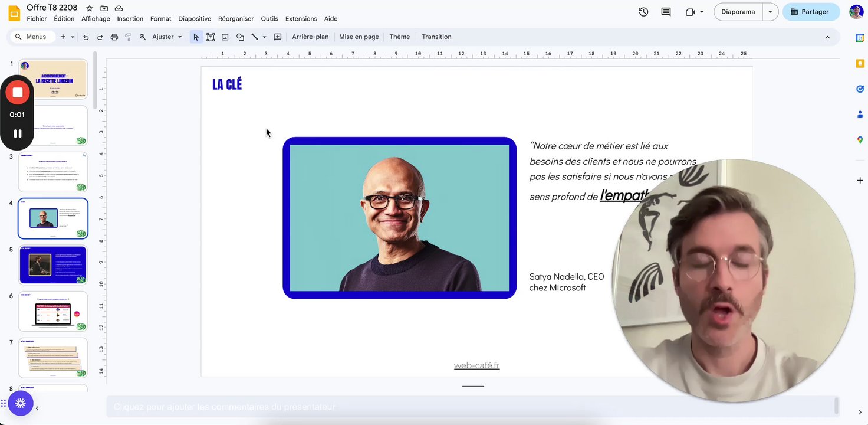868x425 pixels.
Task: Select the text box tool
Action: tap(211, 37)
